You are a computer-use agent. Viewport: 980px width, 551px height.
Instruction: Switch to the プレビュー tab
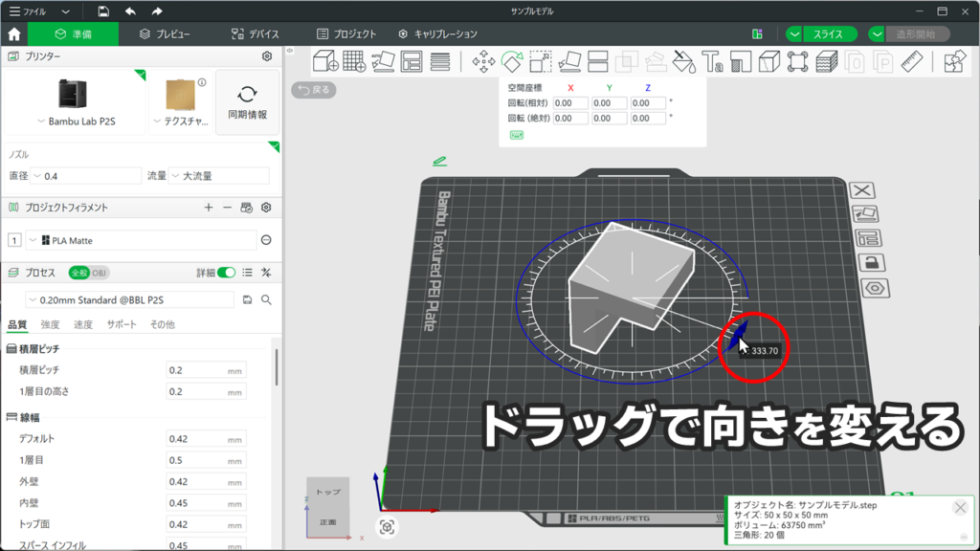click(x=164, y=33)
